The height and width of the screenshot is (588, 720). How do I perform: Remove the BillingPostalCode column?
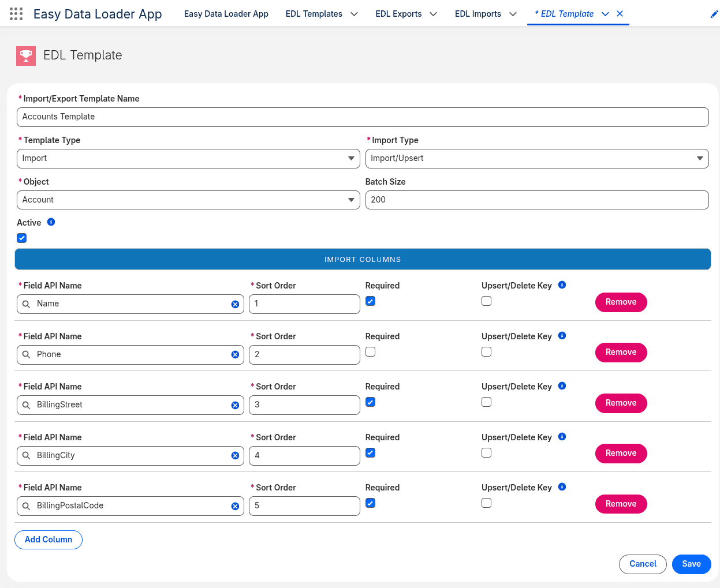pos(621,504)
